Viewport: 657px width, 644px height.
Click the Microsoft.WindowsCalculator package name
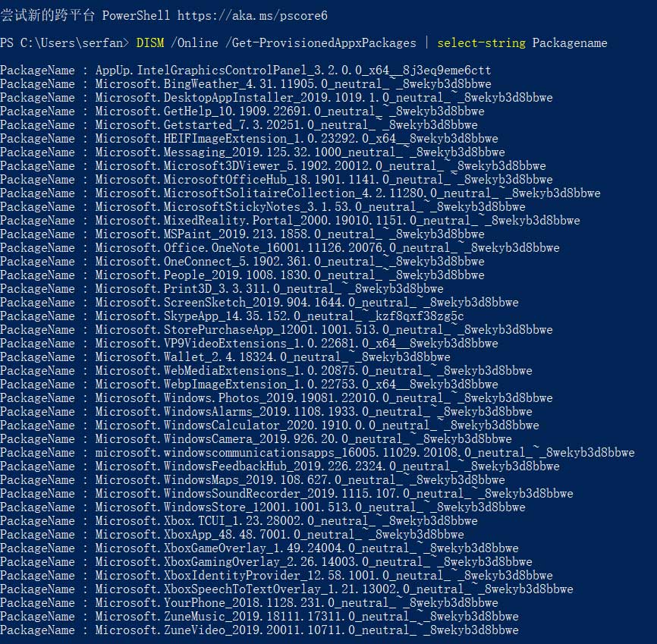[x=317, y=426]
